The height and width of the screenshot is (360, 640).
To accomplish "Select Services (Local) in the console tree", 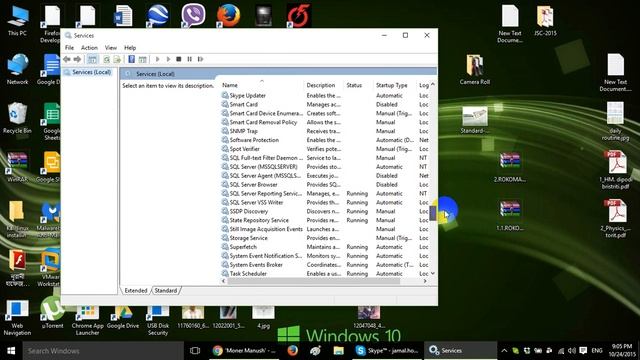I will pos(91,72).
